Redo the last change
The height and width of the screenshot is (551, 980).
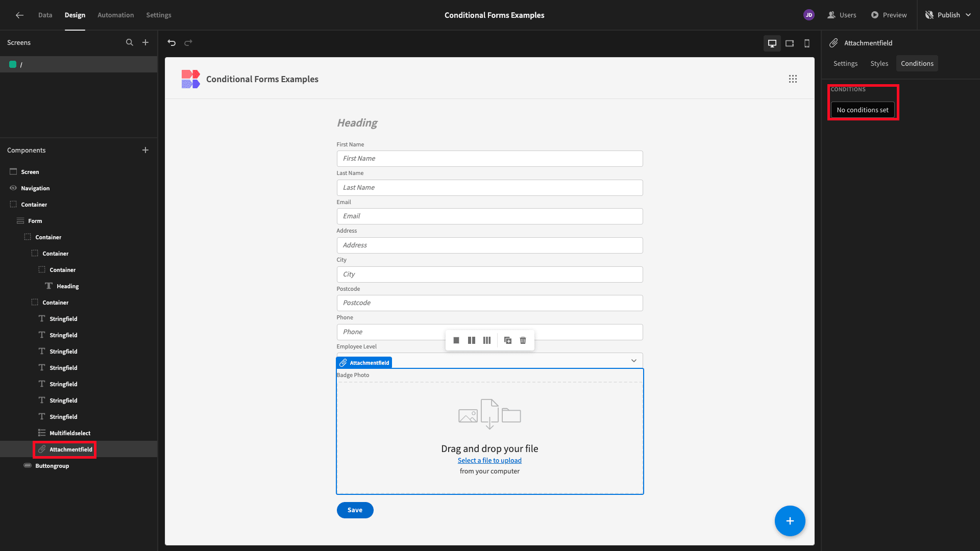(x=188, y=43)
